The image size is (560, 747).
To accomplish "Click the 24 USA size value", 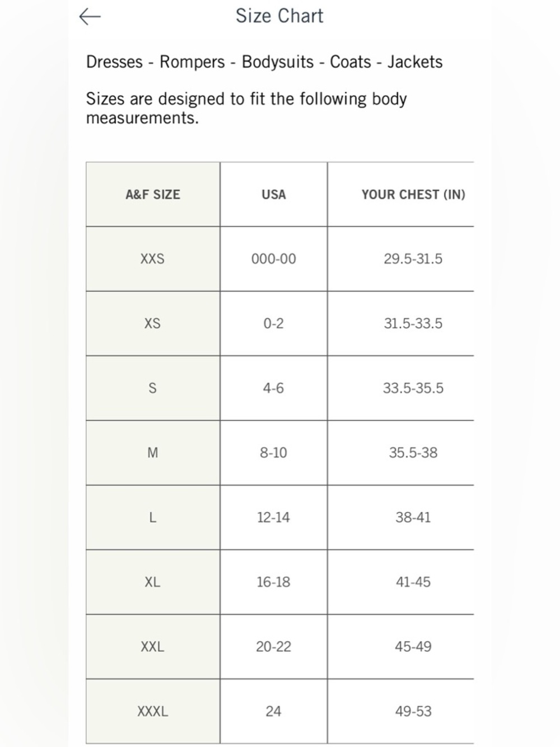I will coord(273,711).
